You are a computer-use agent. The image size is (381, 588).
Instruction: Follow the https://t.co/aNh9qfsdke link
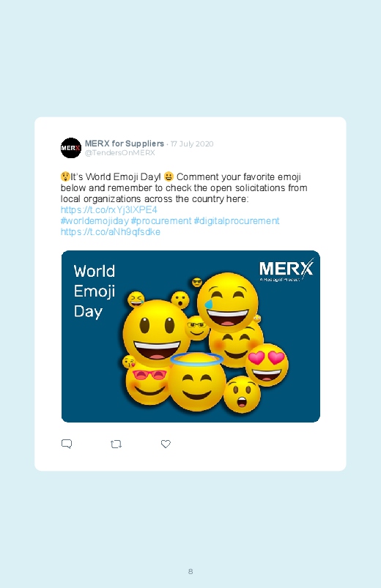pos(111,231)
